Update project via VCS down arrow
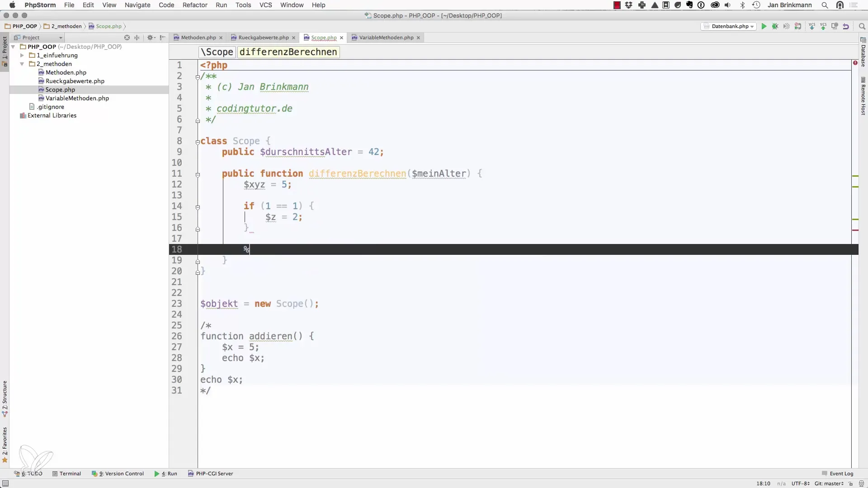868x488 pixels. point(812,26)
